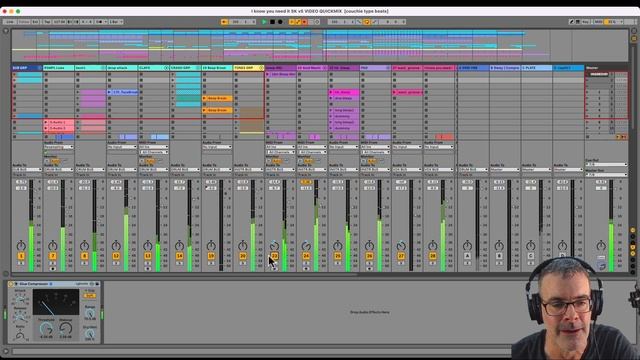Toggle Glue Compressor device activator

11,284
